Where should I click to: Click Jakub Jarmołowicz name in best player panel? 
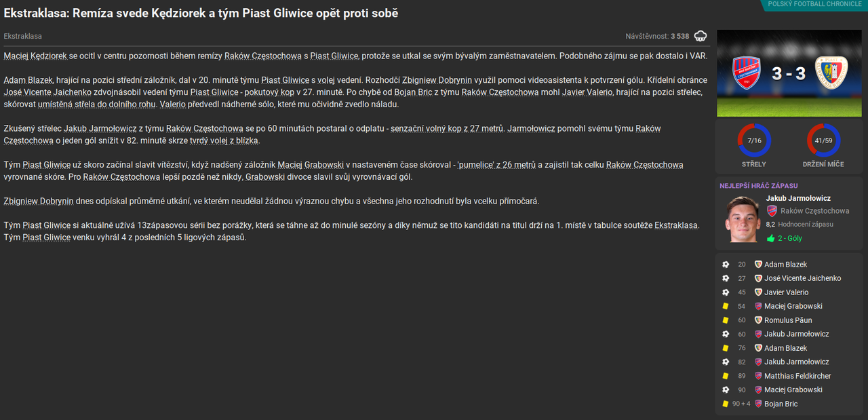(798, 198)
